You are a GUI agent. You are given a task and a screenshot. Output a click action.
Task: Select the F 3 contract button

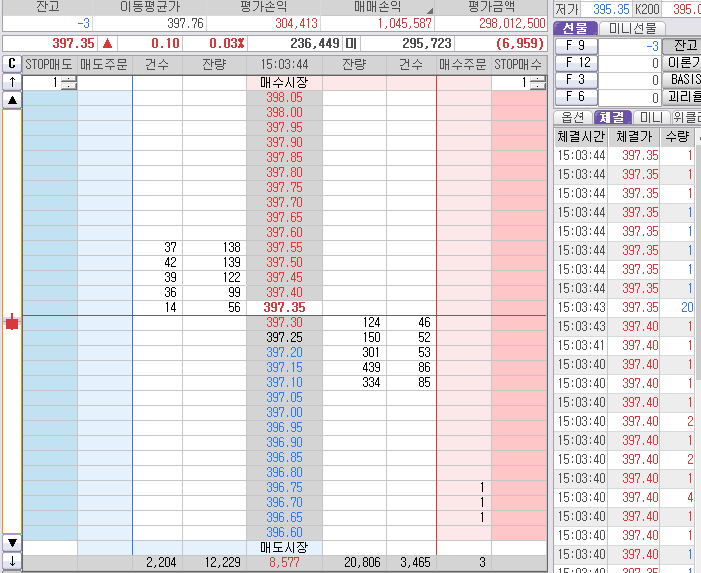[576, 80]
